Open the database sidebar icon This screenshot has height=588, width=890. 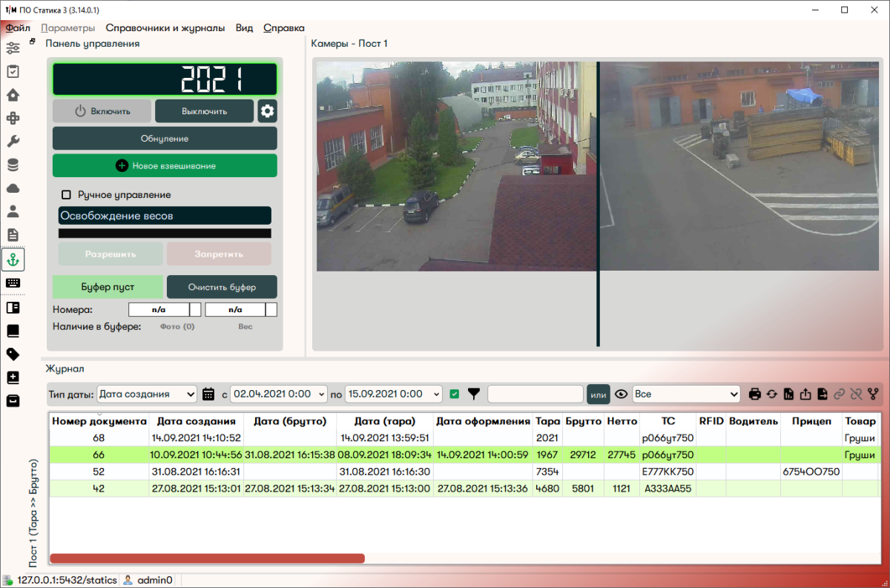coord(13,165)
